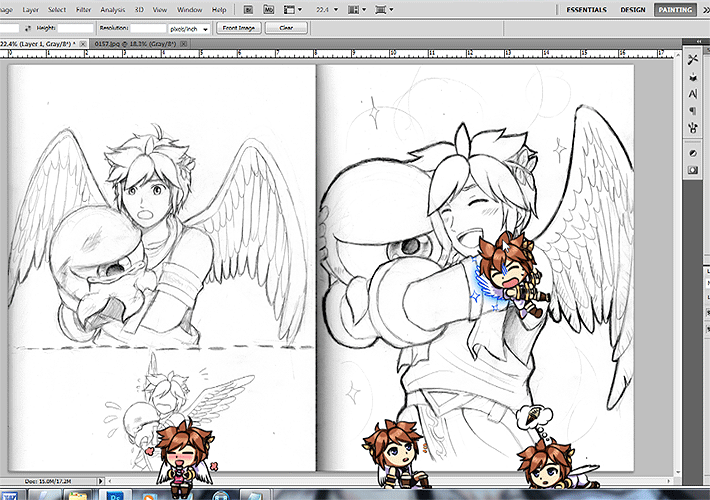
Task: Show more workspaces via double arrow
Action: [x=705, y=10]
